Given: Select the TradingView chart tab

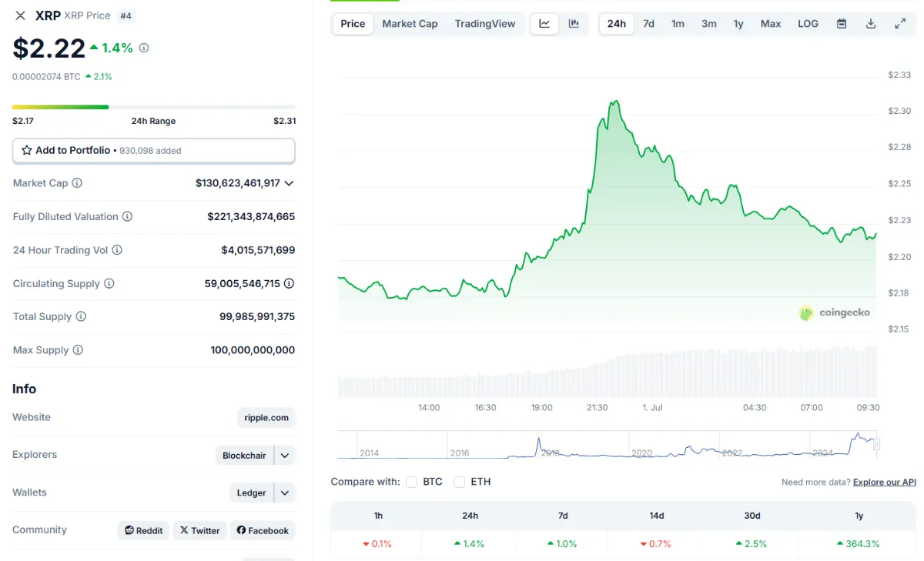Looking at the screenshot, I should [485, 24].
